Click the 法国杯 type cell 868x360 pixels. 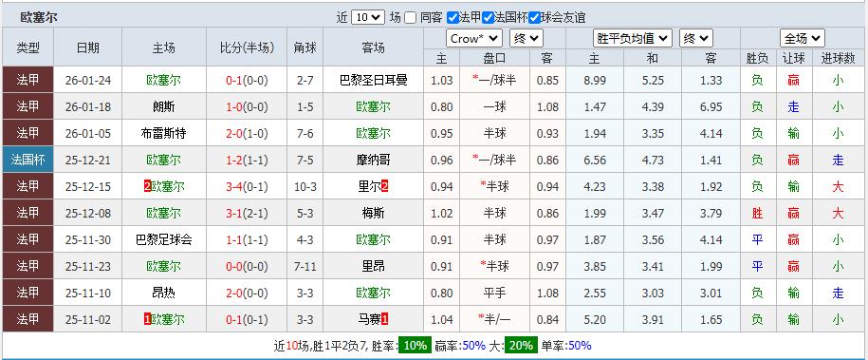point(28,161)
